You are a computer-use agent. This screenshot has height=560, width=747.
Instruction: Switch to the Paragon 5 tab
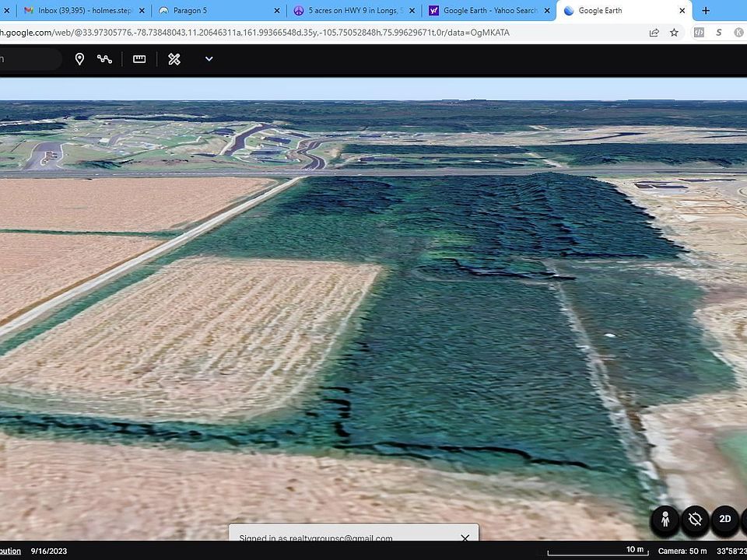point(214,11)
